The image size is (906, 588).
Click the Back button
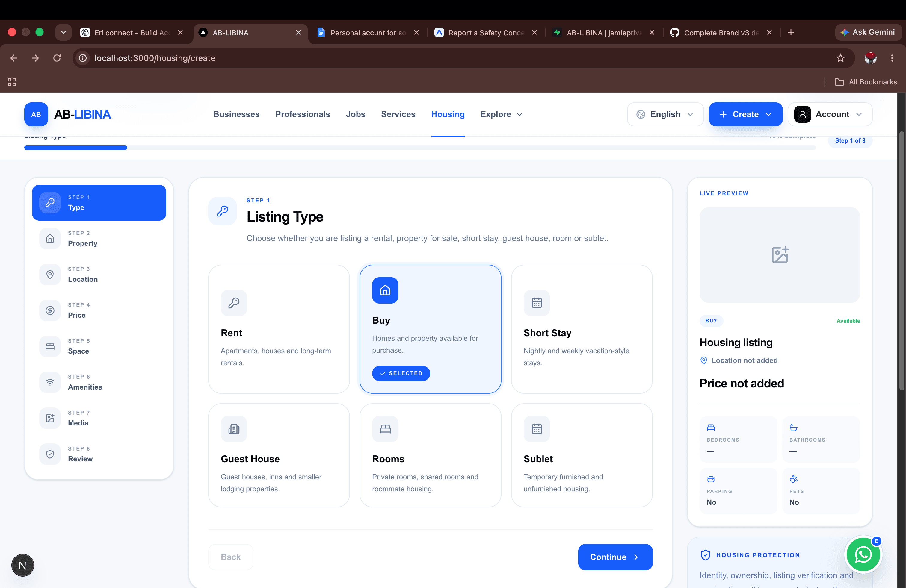[231, 557]
